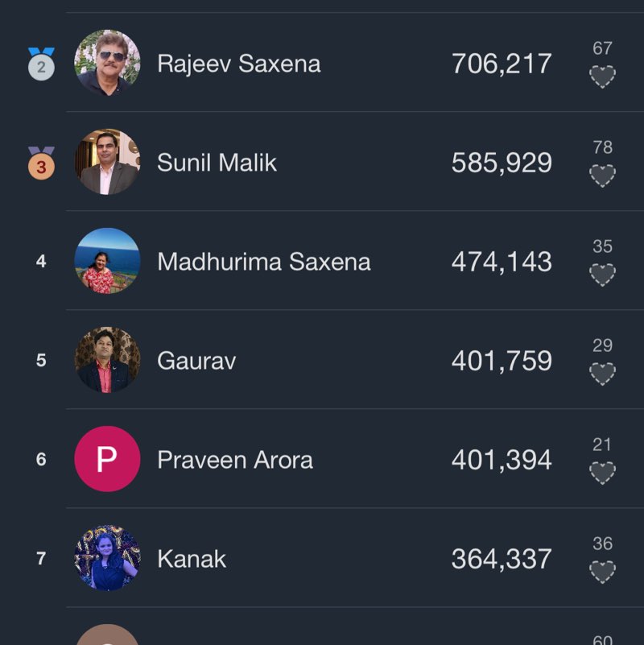Tap the silver second-place medal icon
644x645 pixels.
pyautogui.click(x=41, y=64)
